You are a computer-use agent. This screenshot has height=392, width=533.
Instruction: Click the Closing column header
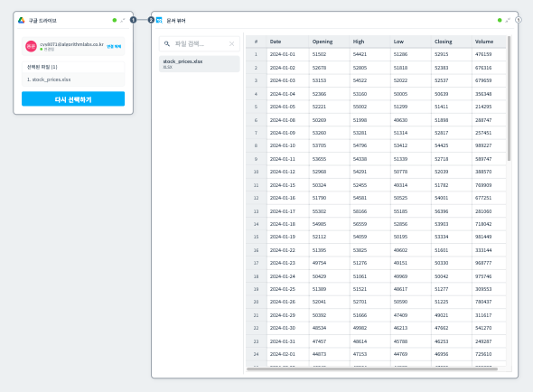[x=444, y=42]
